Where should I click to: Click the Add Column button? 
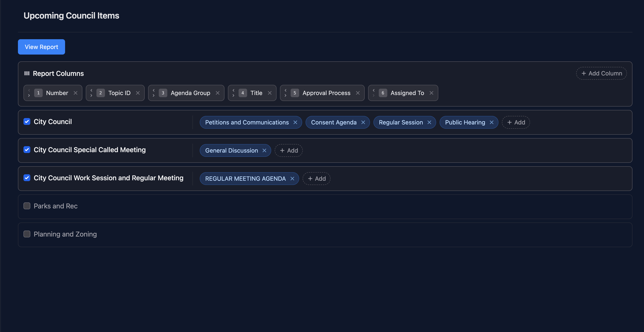(x=601, y=73)
